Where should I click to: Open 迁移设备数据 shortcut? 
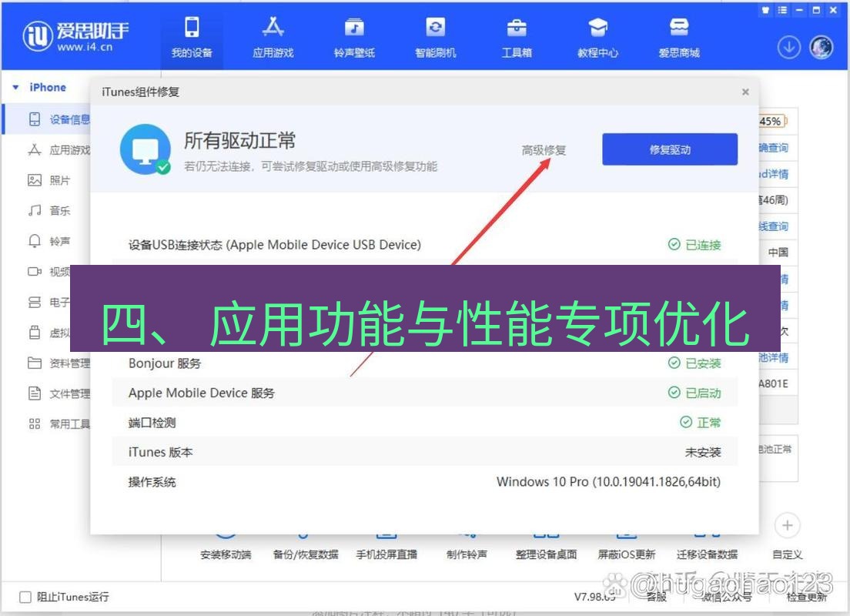707,554
